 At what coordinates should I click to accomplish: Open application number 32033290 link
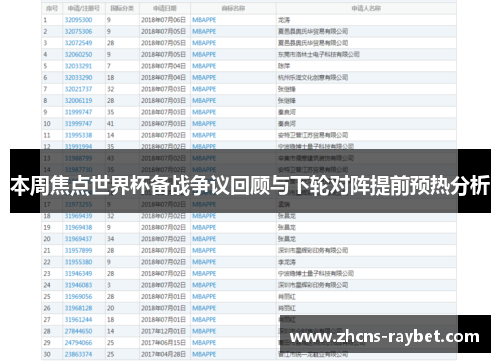(78, 78)
